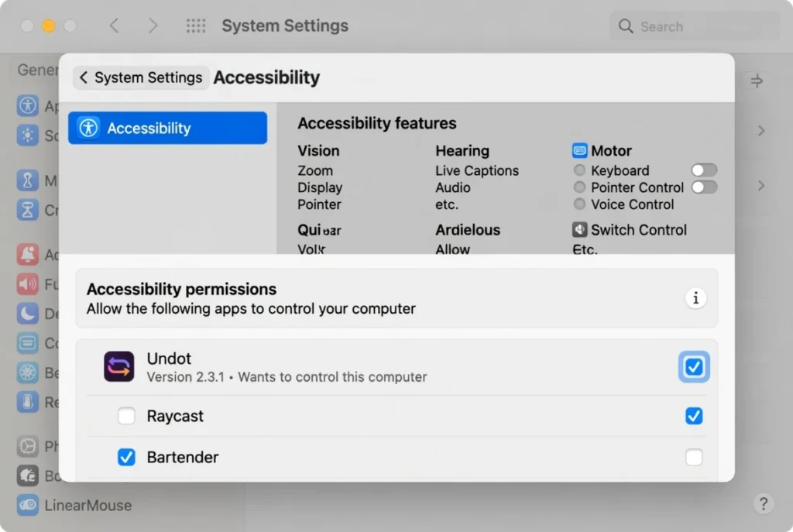The height and width of the screenshot is (532, 793).
Task: Select the Keyboard radio button
Action: pos(579,170)
